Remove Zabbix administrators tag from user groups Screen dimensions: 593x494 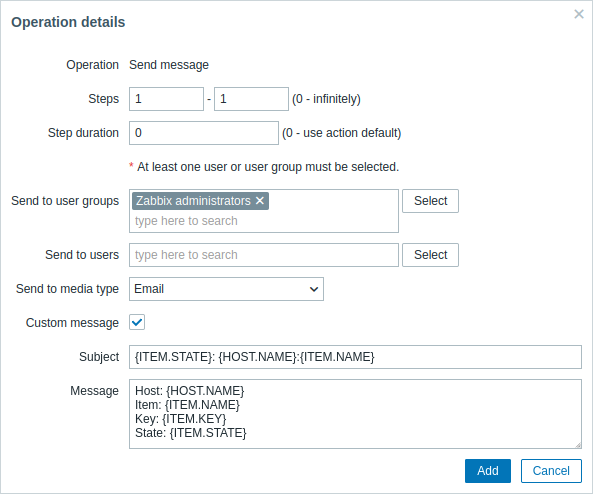[x=260, y=200]
